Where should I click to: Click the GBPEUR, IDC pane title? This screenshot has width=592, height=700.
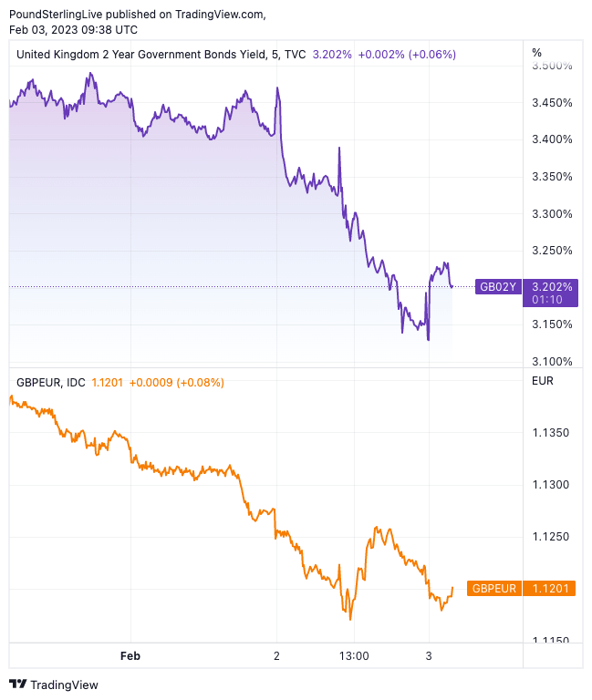[x=50, y=382]
